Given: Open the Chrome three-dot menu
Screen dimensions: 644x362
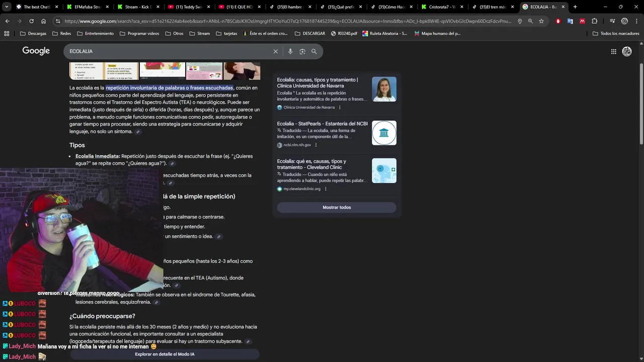Looking at the screenshot, I should [x=636, y=21].
